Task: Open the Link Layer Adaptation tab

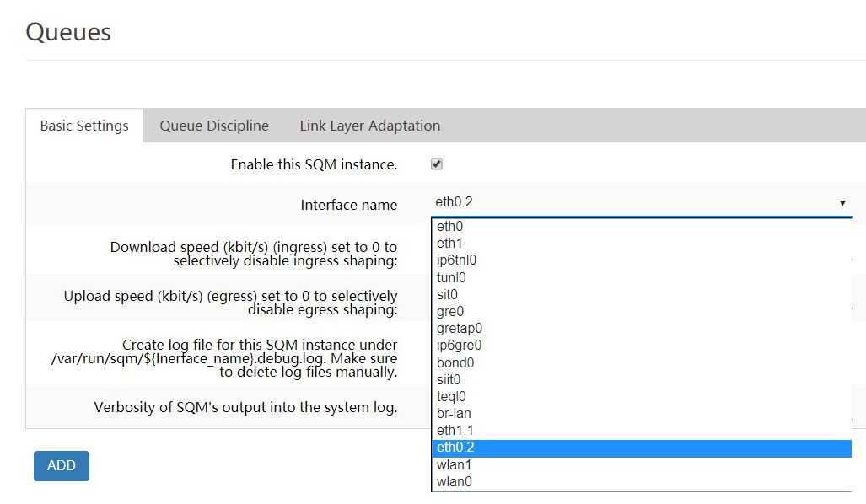Action: coord(369,125)
